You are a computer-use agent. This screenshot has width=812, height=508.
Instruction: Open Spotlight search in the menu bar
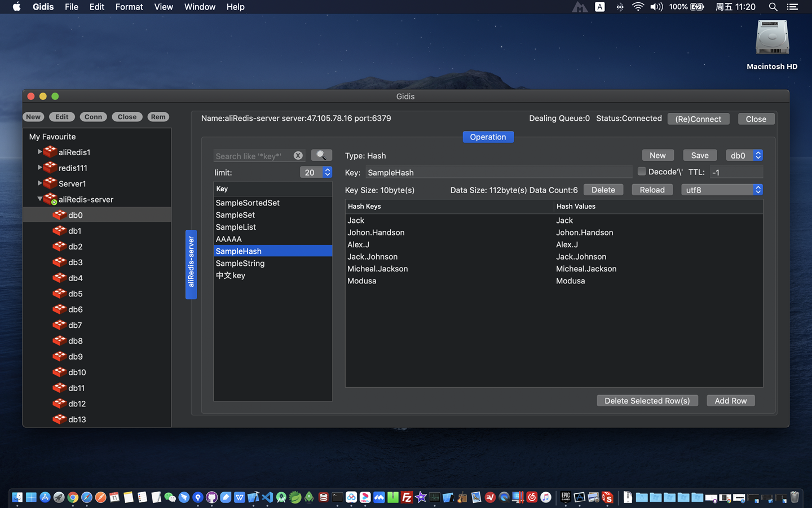[x=773, y=7]
